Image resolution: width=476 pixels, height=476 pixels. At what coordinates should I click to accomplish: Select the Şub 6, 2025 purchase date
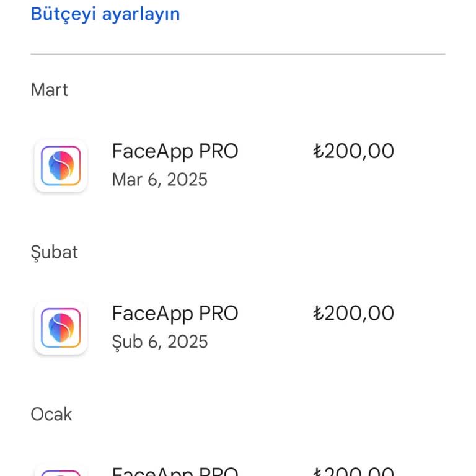(x=159, y=342)
